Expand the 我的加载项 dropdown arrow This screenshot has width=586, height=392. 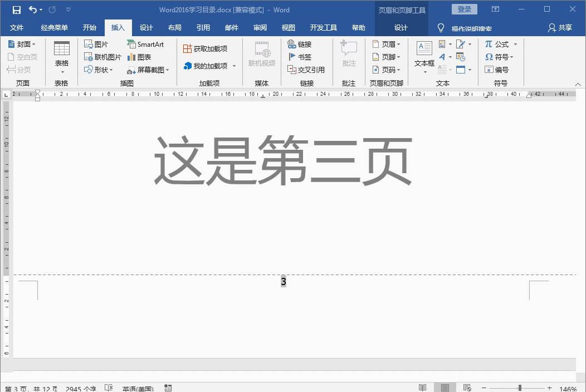[x=235, y=66]
